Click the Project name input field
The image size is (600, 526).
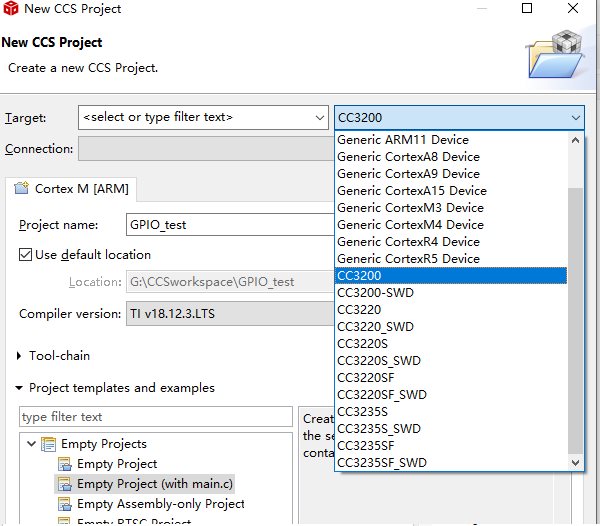[230, 224]
